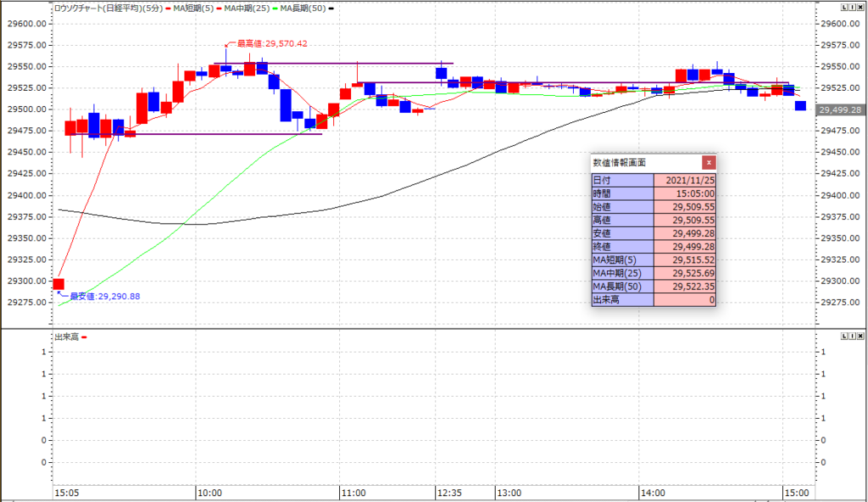Screen dimensions: 868x502
Task: Click the 15:00 time axis label
Action: tap(797, 493)
